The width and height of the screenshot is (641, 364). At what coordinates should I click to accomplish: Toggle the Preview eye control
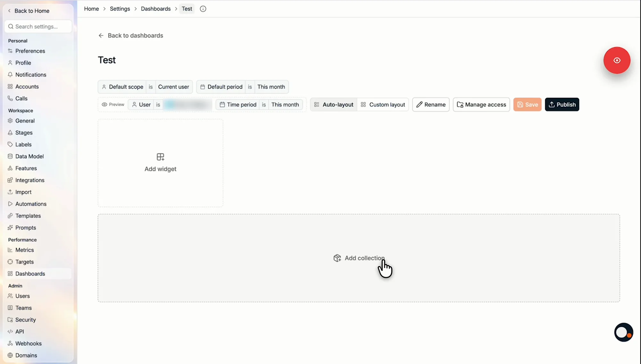(113, 104)
